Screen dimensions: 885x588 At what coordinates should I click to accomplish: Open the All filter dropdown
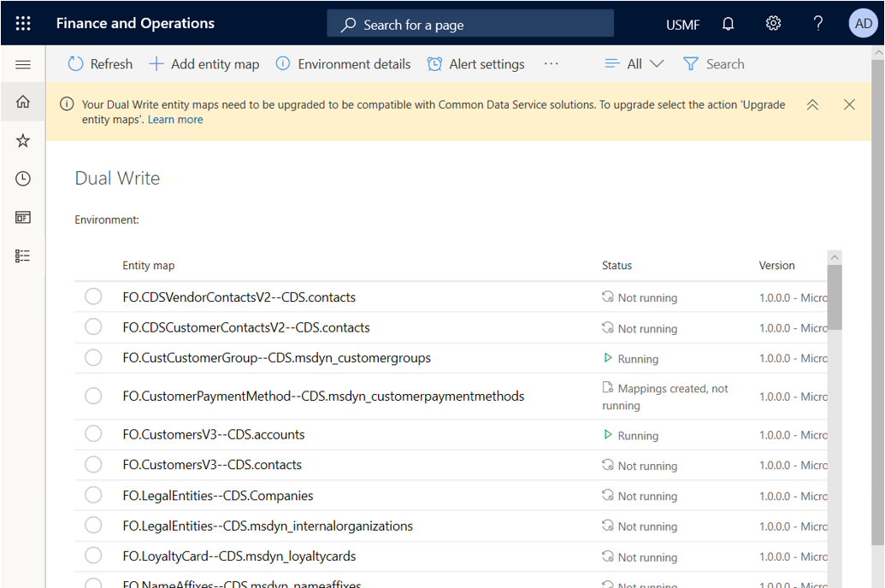coord(634,64)
